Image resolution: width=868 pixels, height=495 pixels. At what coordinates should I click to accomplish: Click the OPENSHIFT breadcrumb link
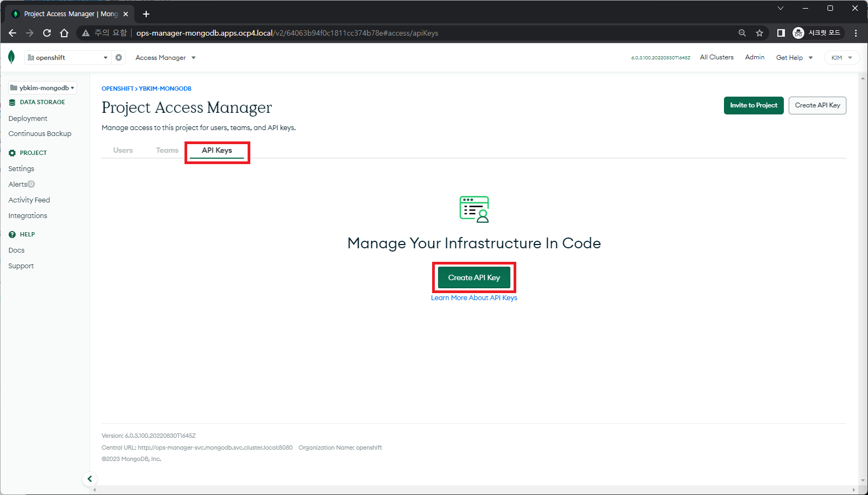pyautogui.click(x=118, y=89)
